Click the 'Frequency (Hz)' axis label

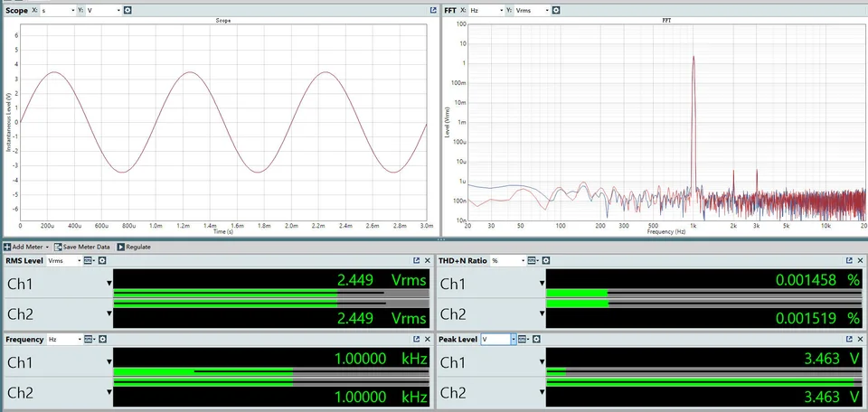click(666, 231)
